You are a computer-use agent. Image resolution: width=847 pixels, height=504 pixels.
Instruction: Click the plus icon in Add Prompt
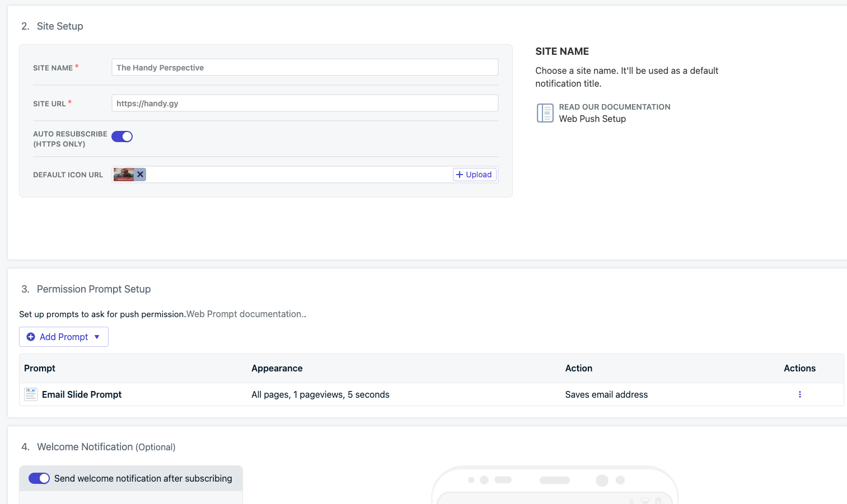31,337
